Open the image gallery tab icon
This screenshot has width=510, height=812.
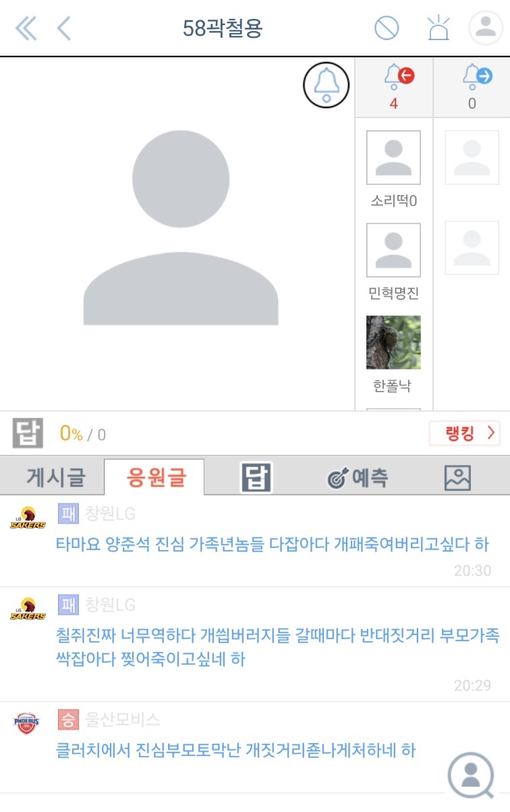(x=457, y=478)
